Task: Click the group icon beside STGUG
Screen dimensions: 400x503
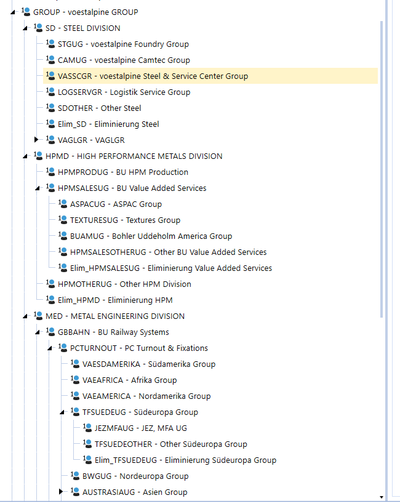Action: (50, 44)
